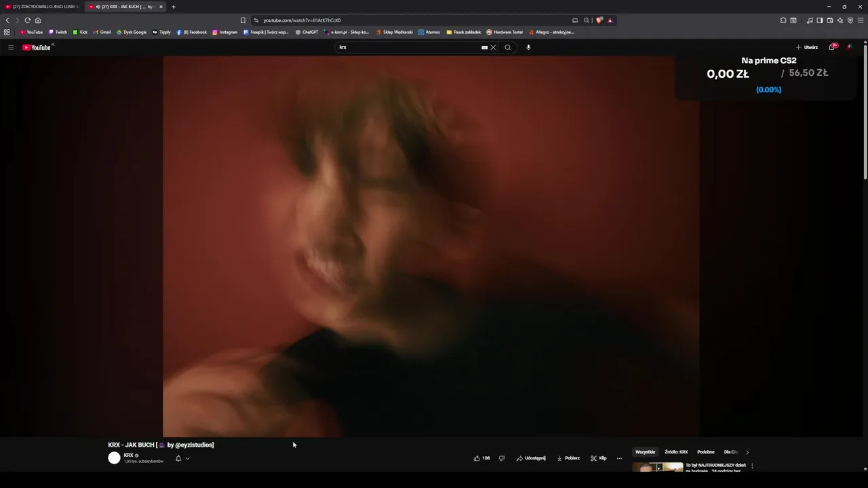This screenshot has height=488, width=868.
Task: Open KRX channel avatar
Action: (114, 458)
